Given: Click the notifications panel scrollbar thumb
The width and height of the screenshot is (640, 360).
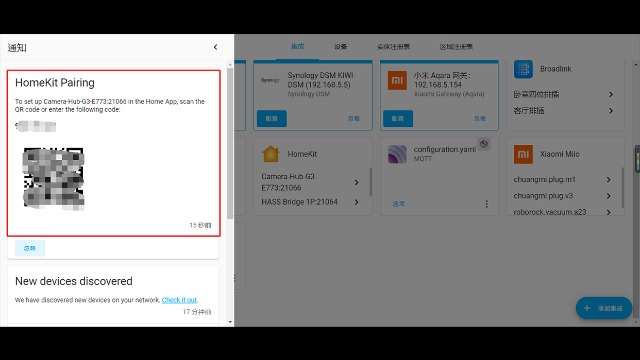Looking at the screenshot, I should [230, 143].
